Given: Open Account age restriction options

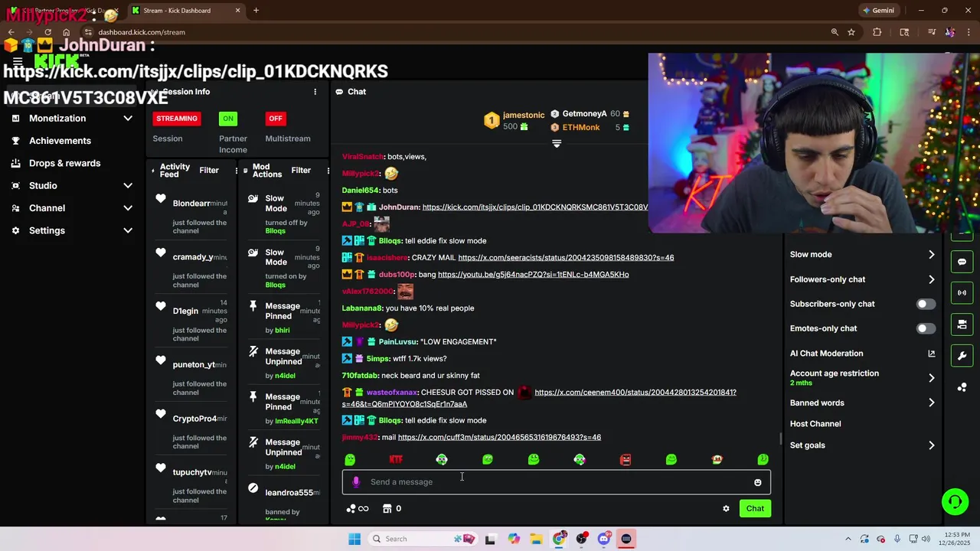Looking at the screenshot, I should (x=862, y=378).
